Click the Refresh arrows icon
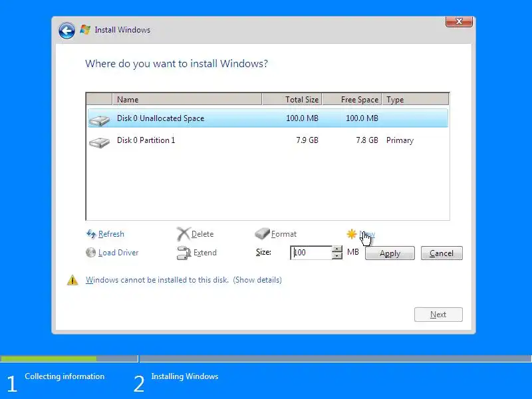This screenshot has width=532, height=399. click(91, 234)
